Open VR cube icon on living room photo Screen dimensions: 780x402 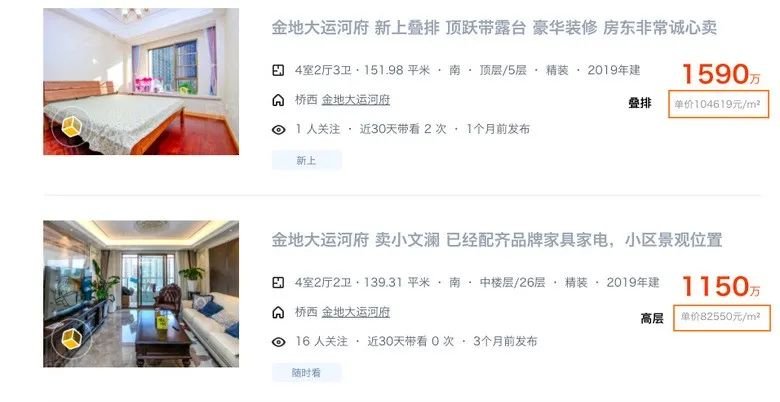[x=71, y=339]
